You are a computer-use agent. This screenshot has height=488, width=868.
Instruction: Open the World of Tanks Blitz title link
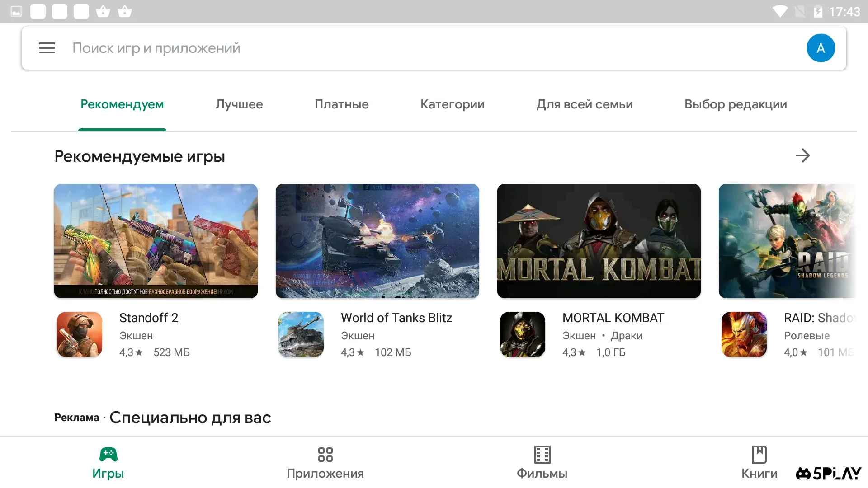[x=396, y=318]
